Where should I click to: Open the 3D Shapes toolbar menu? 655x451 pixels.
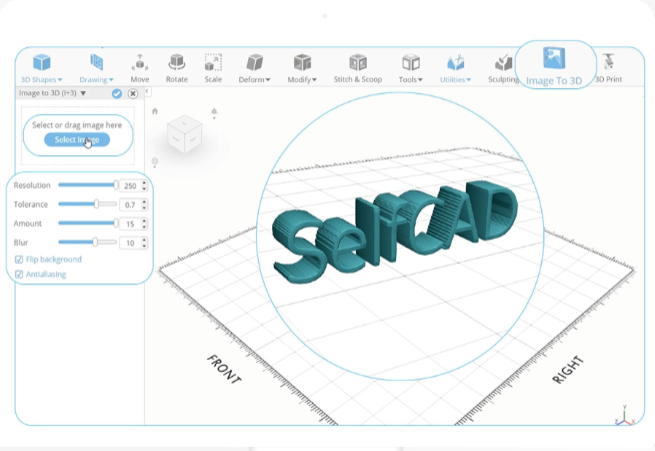click(41, 68)
